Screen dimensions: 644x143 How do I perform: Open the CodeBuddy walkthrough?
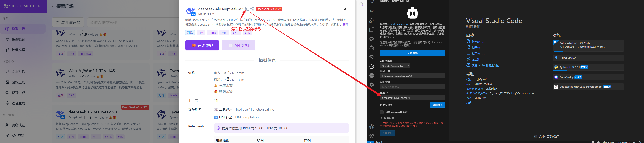[588, 77]
